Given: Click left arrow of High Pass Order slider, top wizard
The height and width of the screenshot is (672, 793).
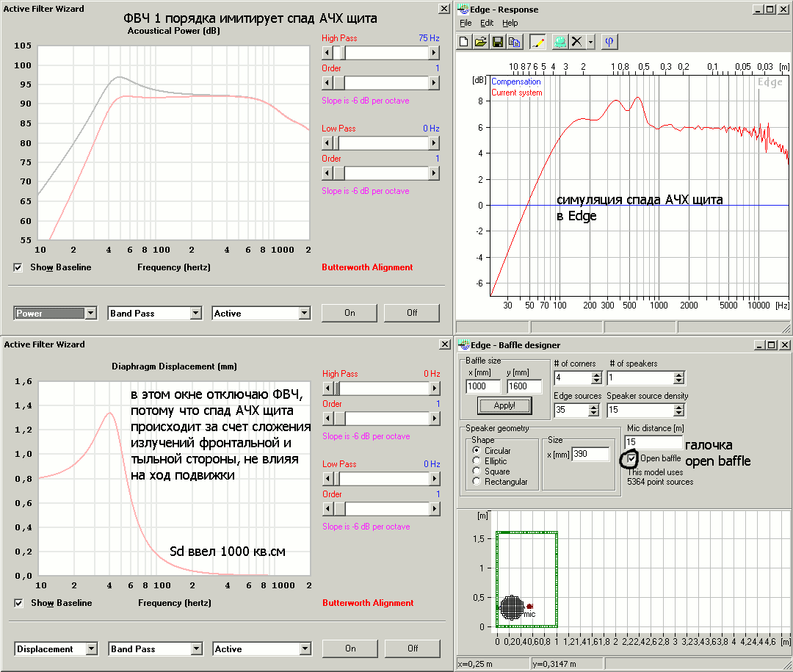Looking at the screenshot, I should coord(327,82).
